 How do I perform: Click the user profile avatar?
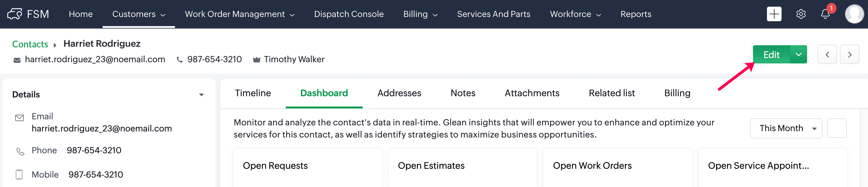pos(854,14)
